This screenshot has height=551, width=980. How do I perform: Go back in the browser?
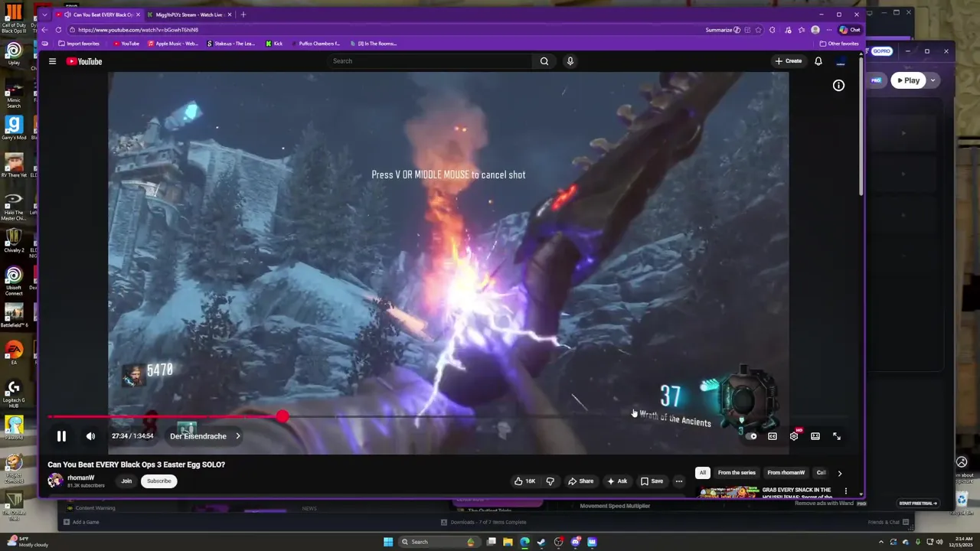click(x=44, y=30)
